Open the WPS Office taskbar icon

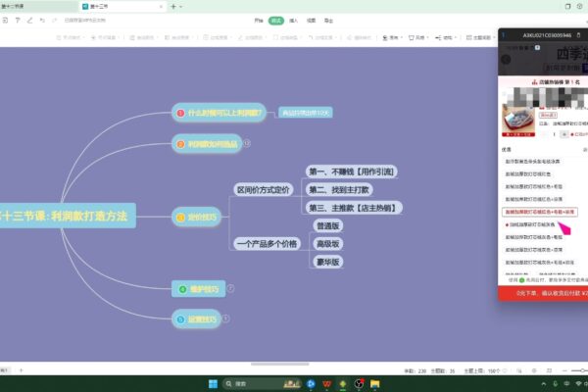tap(326, 384)
